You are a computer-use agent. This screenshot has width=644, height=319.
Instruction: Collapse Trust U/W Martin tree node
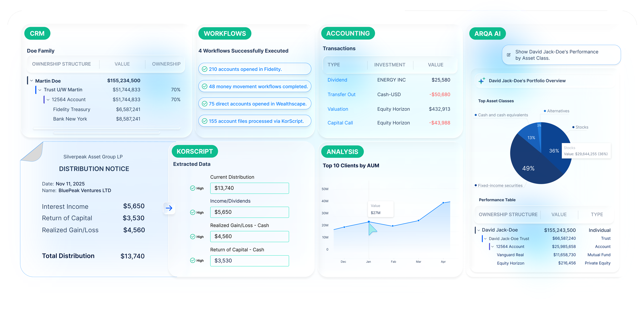pyautogui.click(x=40, y=90)
